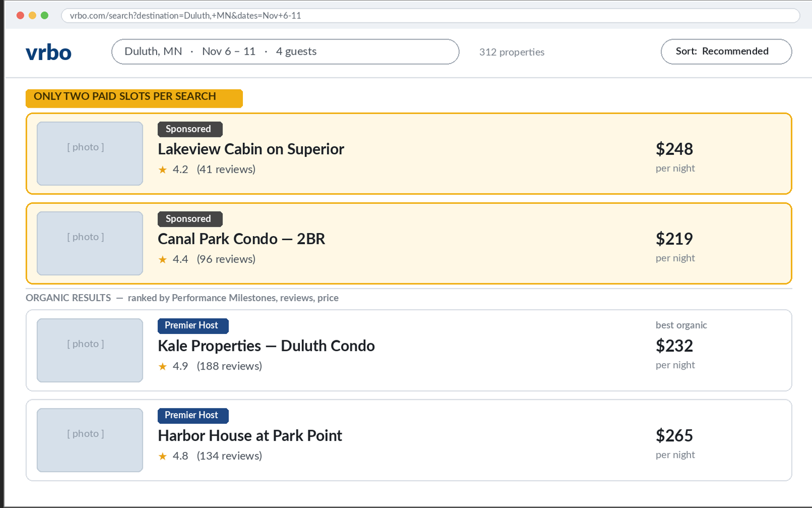Click the $232 price for Kale Properties
The height and width of the screenshot is (508, 812).
[674, 346]
